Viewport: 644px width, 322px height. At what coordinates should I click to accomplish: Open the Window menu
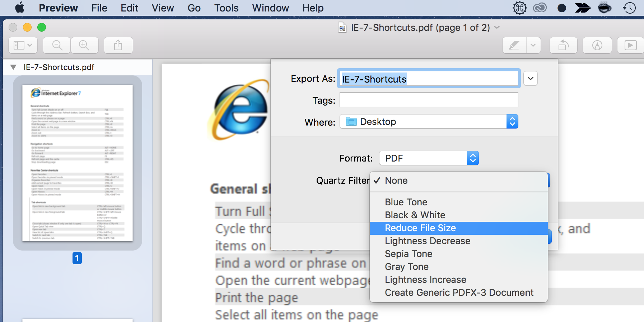271,8
